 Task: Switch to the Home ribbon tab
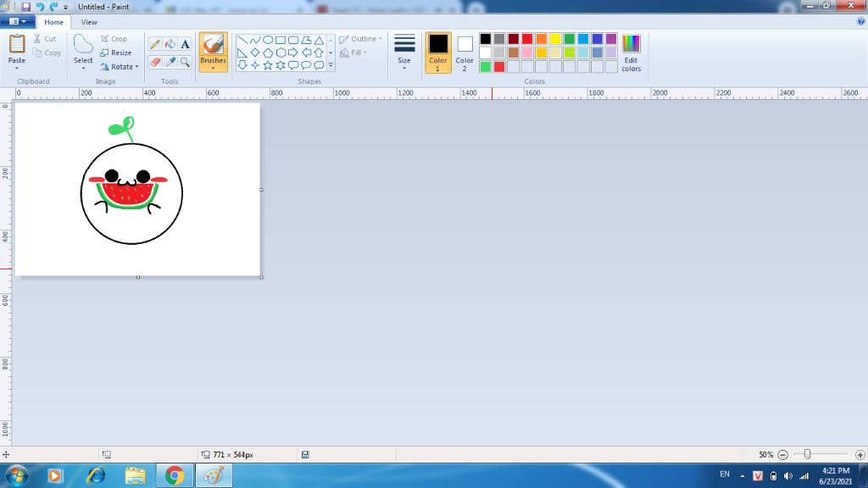coord(53,22)
